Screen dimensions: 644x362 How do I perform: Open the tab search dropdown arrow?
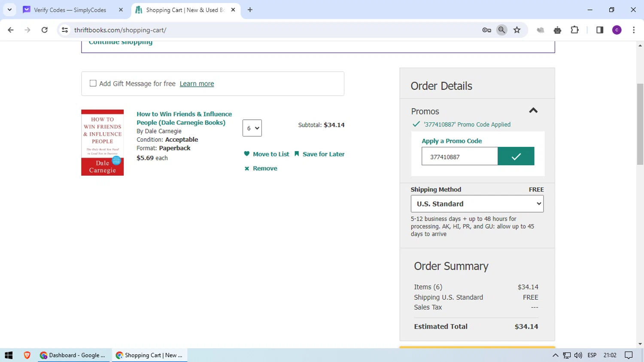(9, 9)
